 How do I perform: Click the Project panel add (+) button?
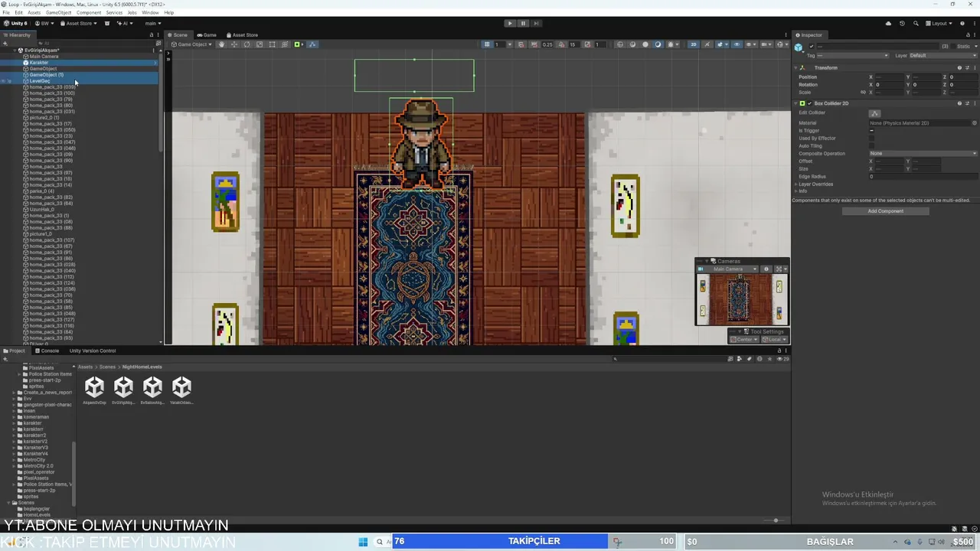(x=5, y=359)
